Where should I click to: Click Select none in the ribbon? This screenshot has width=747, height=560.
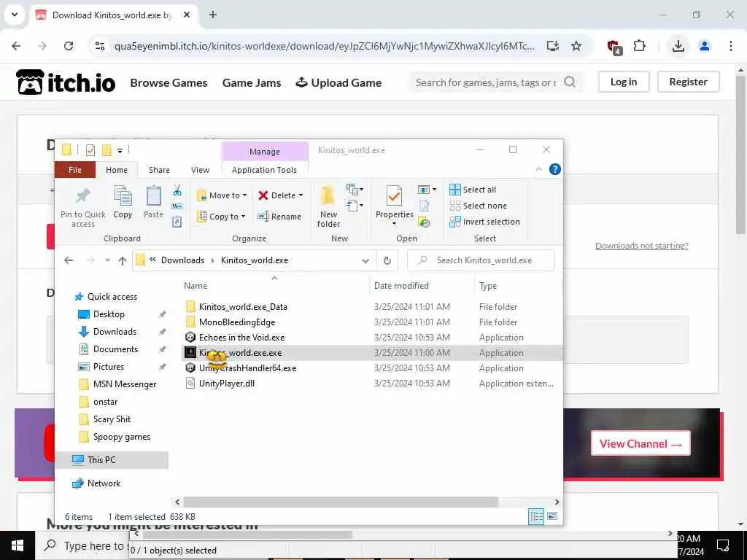[479, 206]
